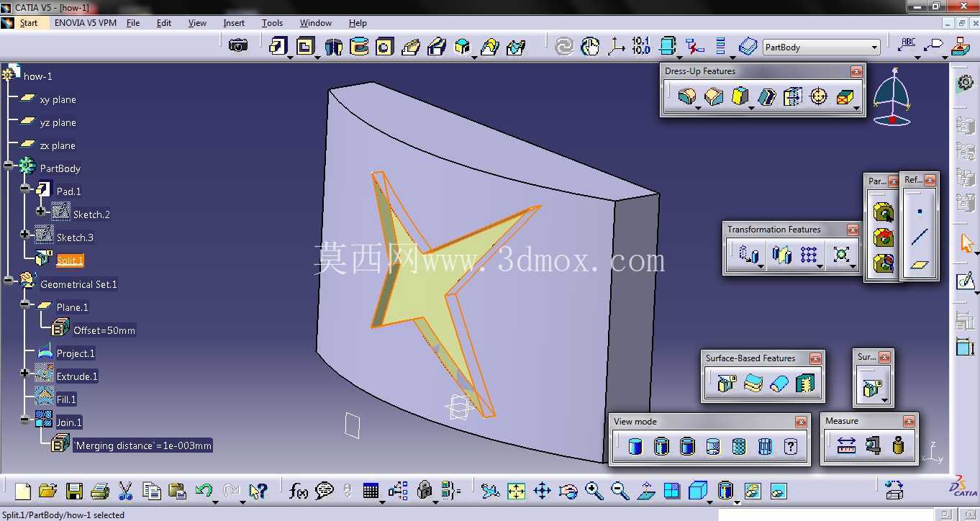Close the Transformation Features toolbar
The image size is (980, 521).
click(853, 230)
